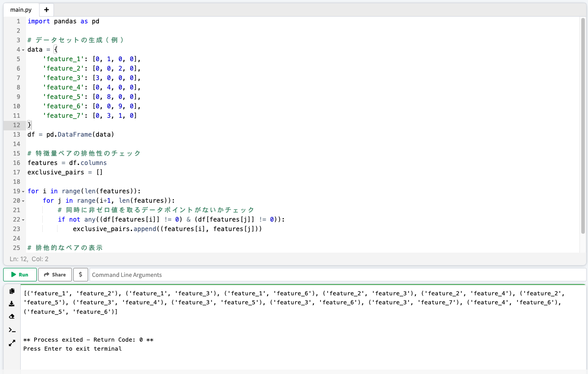Open the terminal view
The image size is (588, 374).
[12, 329]
